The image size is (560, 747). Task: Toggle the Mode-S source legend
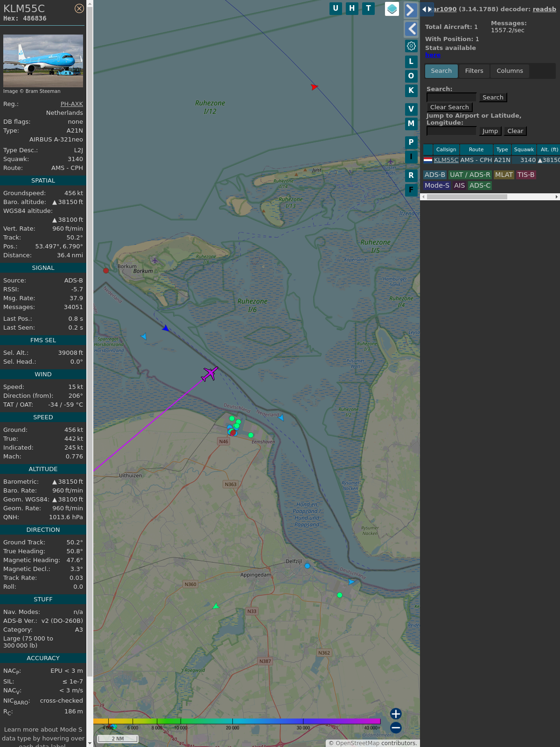[437, 185]
